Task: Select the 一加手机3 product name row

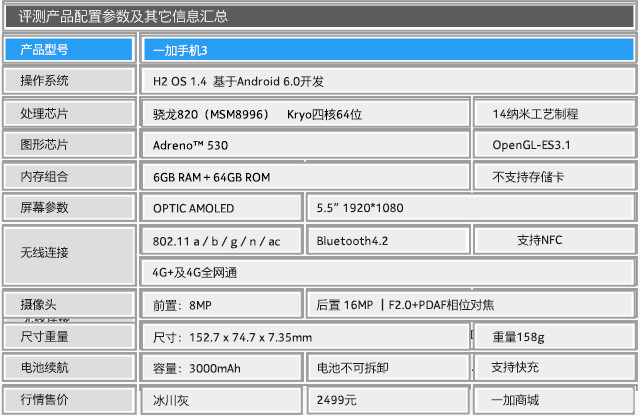Action: [x=387, y=49]
